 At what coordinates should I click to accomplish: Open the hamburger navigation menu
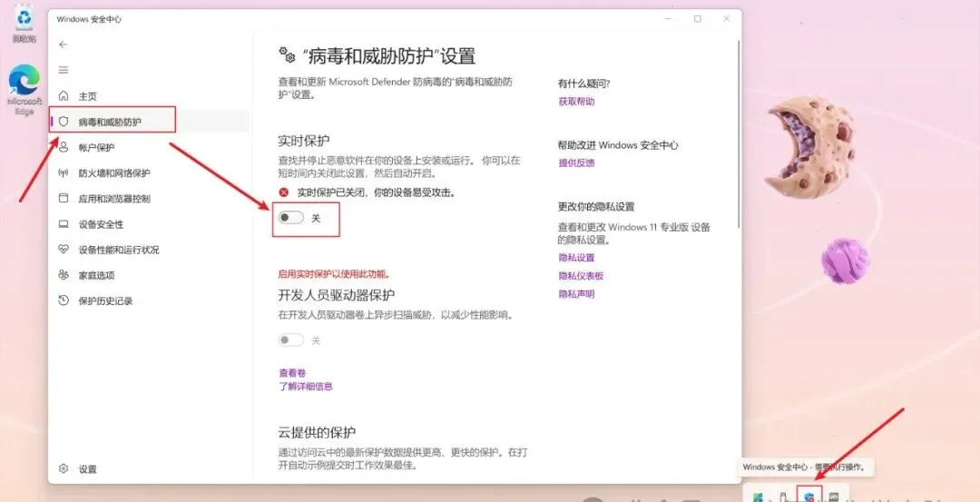pyautogui.click(x=64, y=70)
